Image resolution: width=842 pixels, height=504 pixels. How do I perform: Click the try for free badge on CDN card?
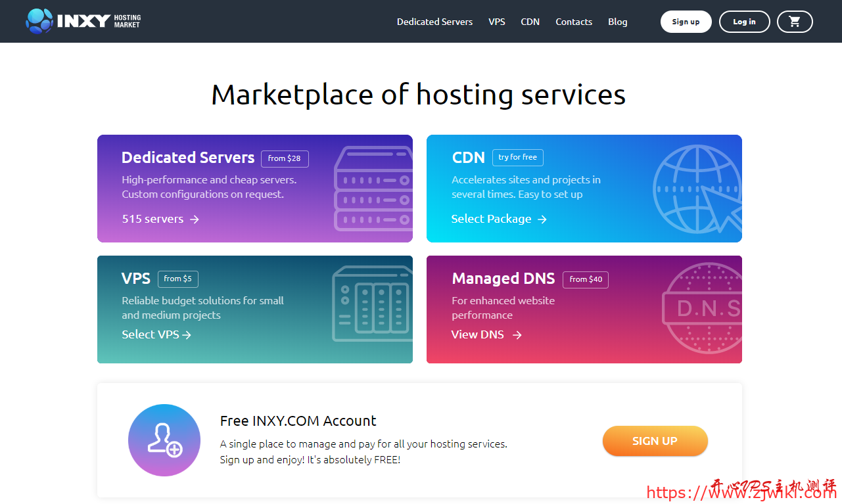(517, 157)
